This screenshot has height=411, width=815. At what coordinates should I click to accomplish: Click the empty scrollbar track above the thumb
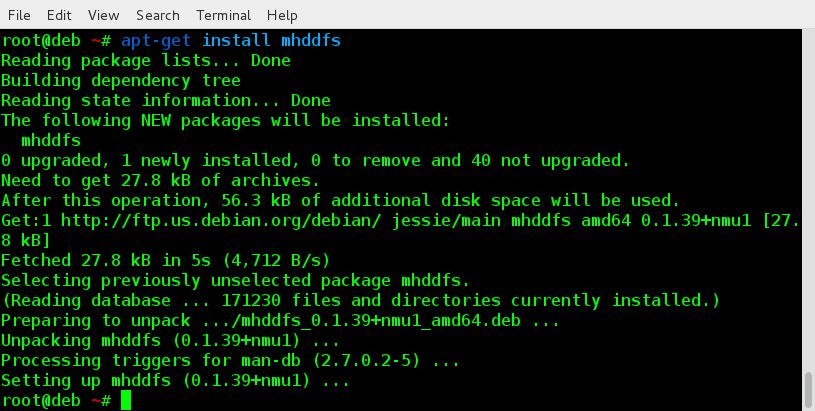click(x=808, y=200)
